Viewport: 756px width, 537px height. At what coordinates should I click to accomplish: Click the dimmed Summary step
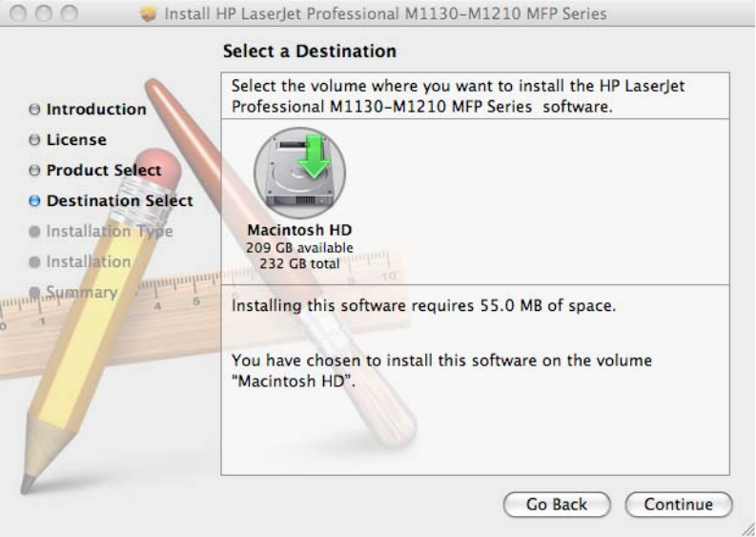81,293
